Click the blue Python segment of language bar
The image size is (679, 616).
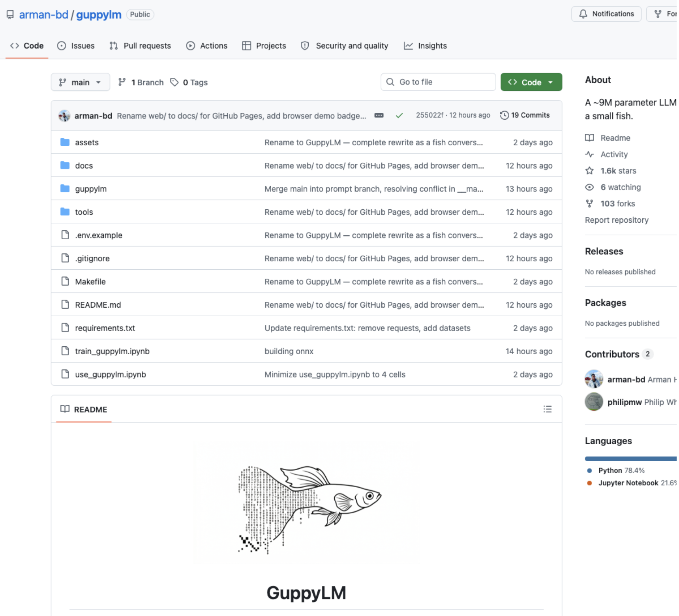pos(630,459)
